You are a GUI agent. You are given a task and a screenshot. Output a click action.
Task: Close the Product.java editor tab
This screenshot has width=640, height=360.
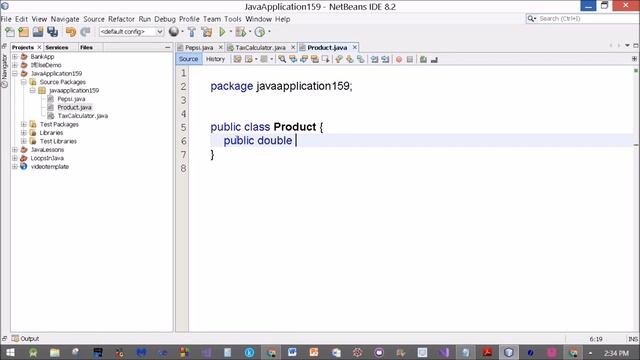point(355,47)
